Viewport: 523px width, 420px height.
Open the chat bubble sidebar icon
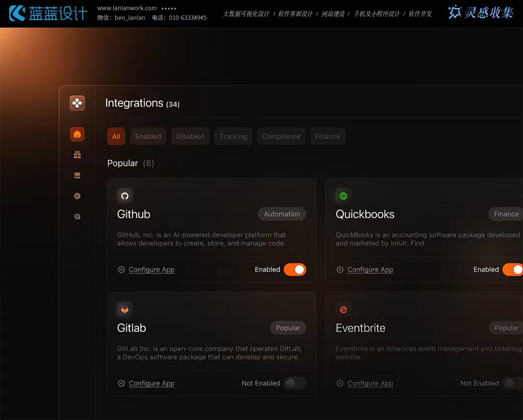click(77, 217)
